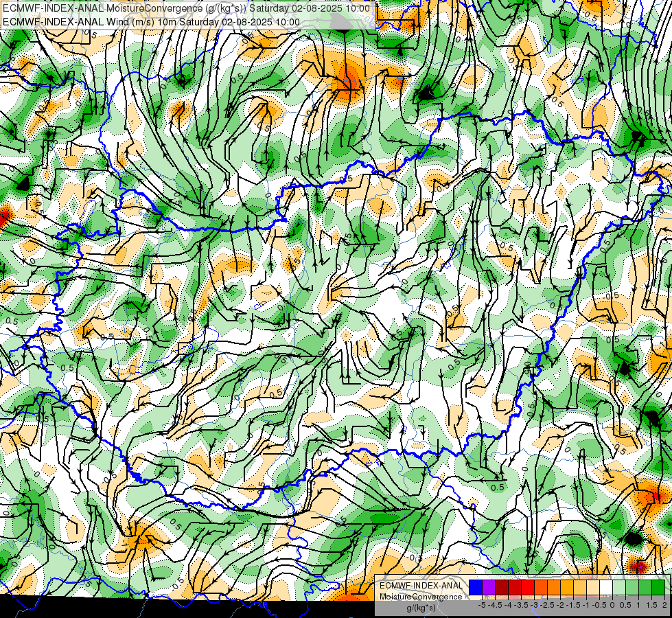Viewport: 672px width, 618px height.
Task: Click the 2 legend scale value
Action: click(664, 605)
